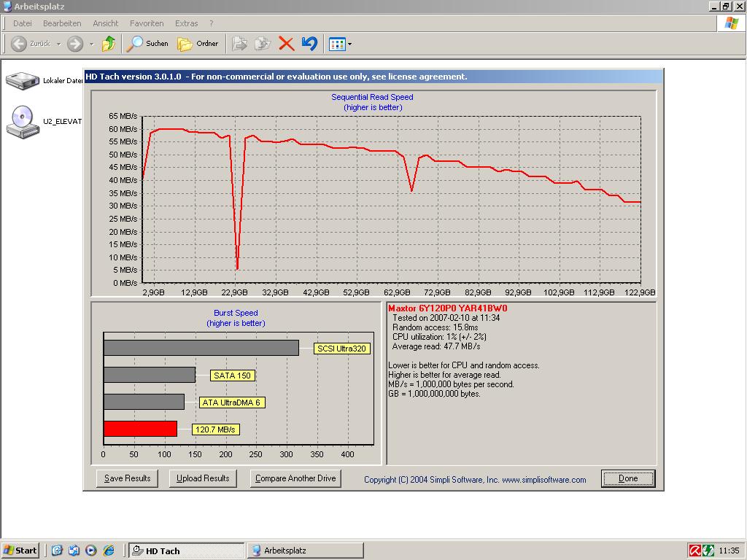
Task: Click Upload Results button
Action: click(203, 478)
